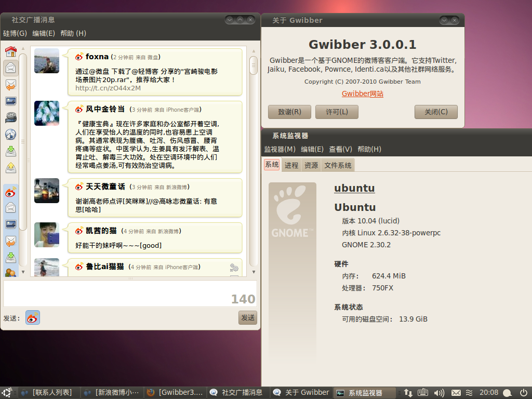Open Weibo account Messages envelope icon
532x399 pixels.
click(11, 208)
